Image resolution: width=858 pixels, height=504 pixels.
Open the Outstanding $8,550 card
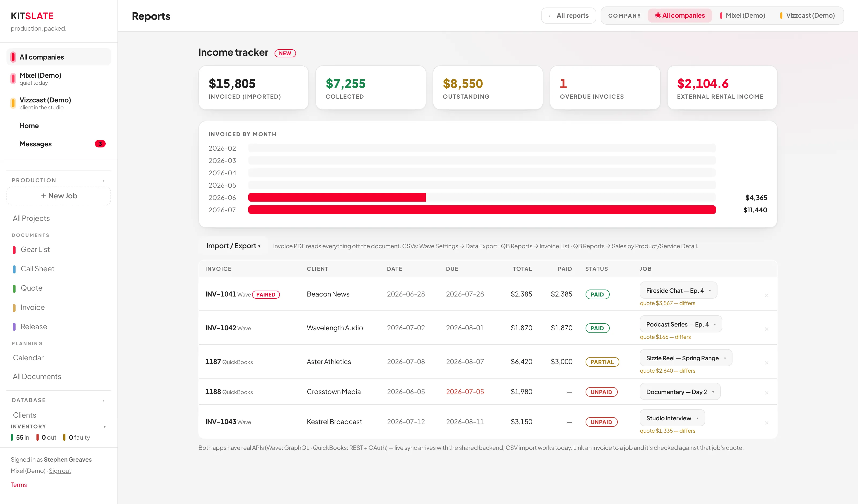click(487, 87)
